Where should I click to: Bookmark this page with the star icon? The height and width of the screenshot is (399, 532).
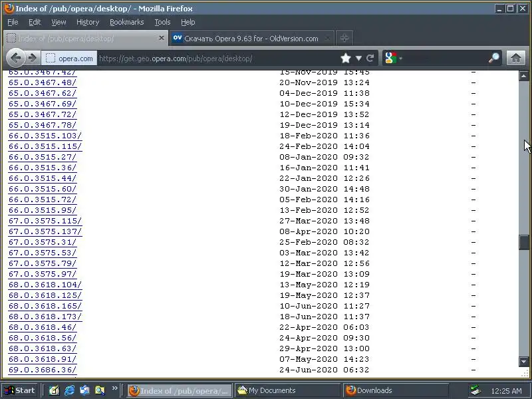346,58
